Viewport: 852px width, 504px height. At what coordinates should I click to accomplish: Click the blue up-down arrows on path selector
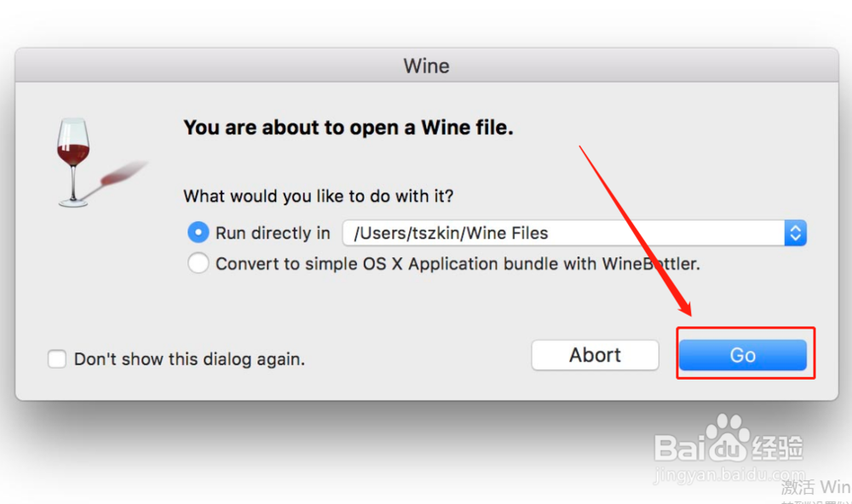pyautogui.click(x=795, y=233)
